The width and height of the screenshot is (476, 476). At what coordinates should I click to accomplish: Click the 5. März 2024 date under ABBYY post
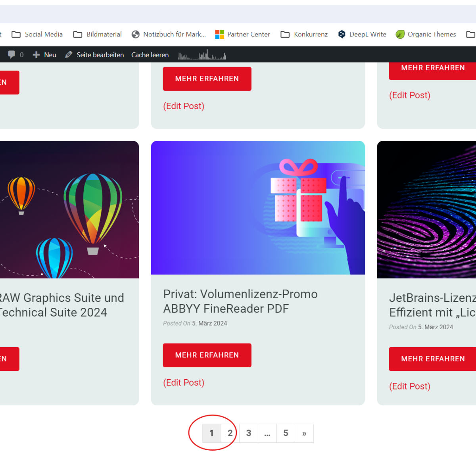coord(209,323)
